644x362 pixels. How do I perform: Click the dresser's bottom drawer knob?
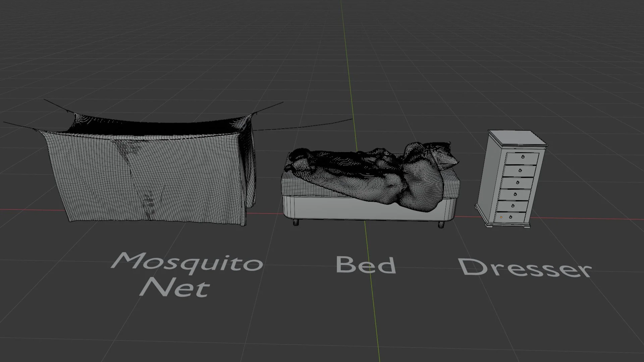point(510,217)
